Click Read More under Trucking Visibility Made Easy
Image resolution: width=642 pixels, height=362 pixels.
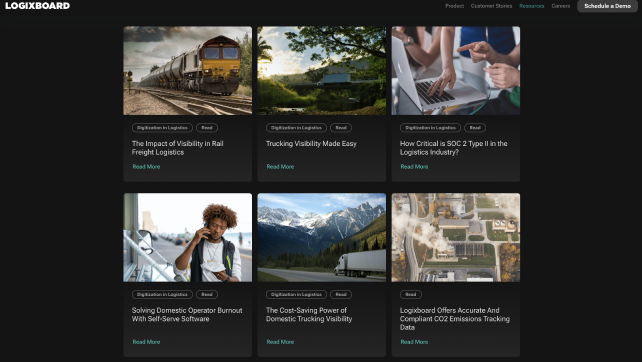click(280, 167)
